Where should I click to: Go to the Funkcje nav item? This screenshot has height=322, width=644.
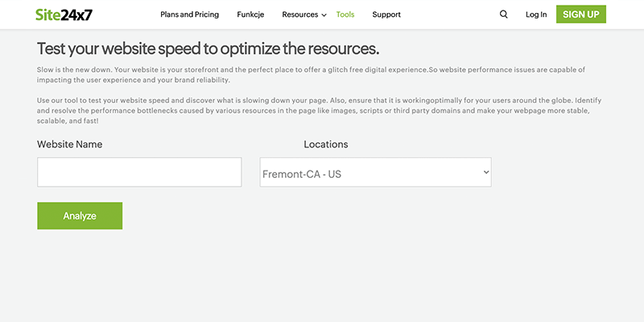(250, 14)
